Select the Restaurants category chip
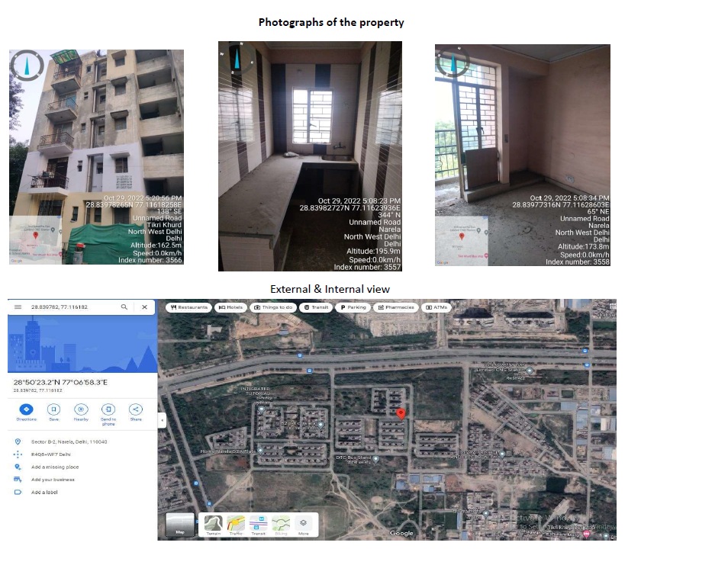 (188, 307)
